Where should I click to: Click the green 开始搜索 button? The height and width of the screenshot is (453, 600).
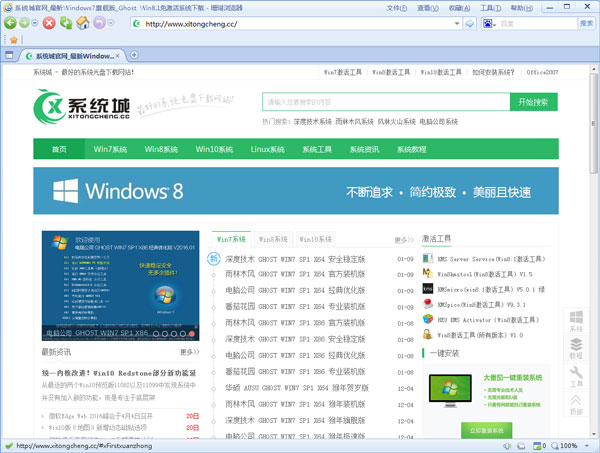[x=533, y=102]
